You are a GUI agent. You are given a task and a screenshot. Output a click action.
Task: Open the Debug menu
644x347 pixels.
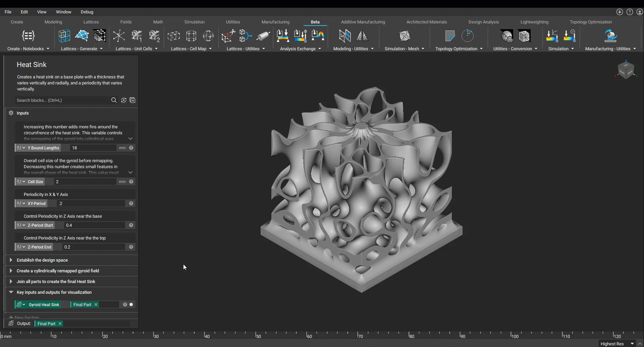87,12
